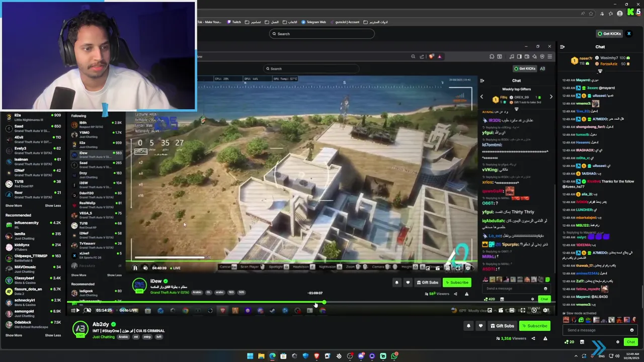The width and height of the screenshot is (644, 362).
Task: Pause the inner iDew stream video
Action: [135, 268]
